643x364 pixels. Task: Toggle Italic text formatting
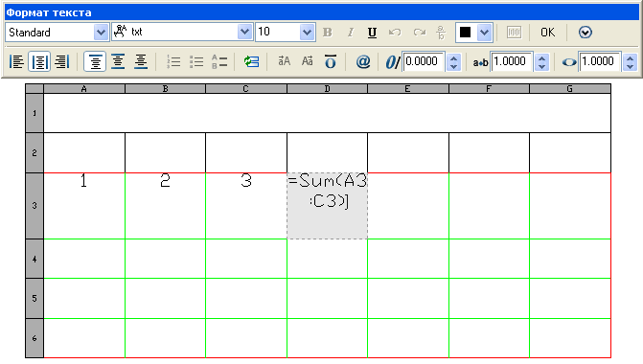[x=350, y=33]
